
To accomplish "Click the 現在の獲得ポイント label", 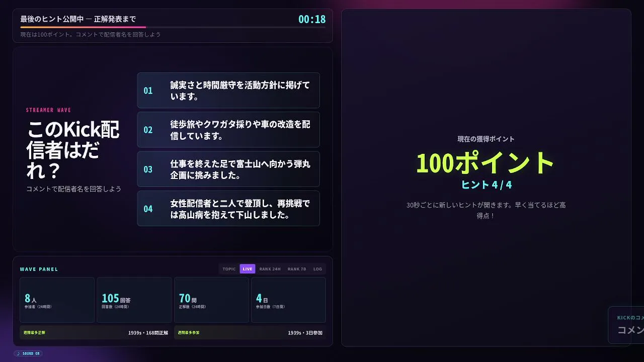I will point(486,139).
